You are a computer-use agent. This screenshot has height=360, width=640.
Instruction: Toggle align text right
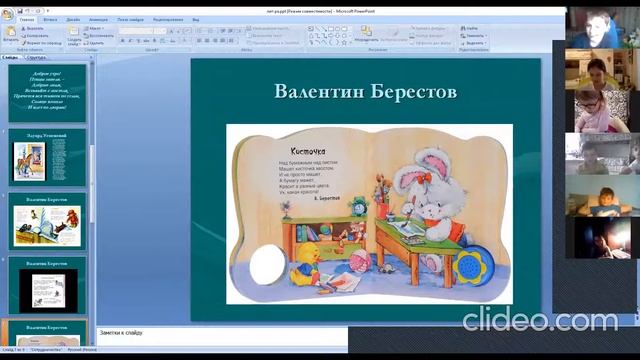(x=215, y=41)
